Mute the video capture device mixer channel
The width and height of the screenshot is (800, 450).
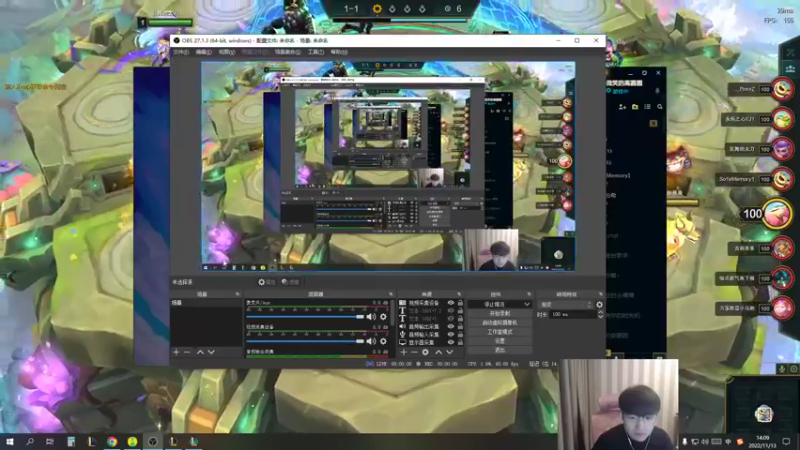[371, 341]
